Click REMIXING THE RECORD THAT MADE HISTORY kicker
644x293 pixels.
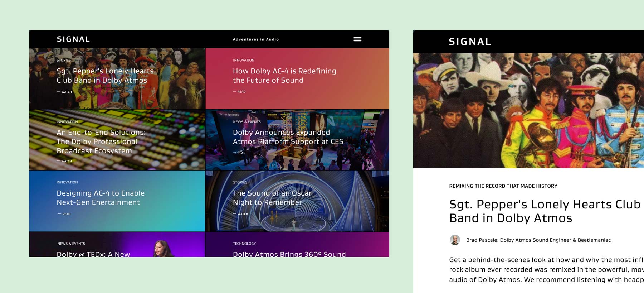pos(503,186)
